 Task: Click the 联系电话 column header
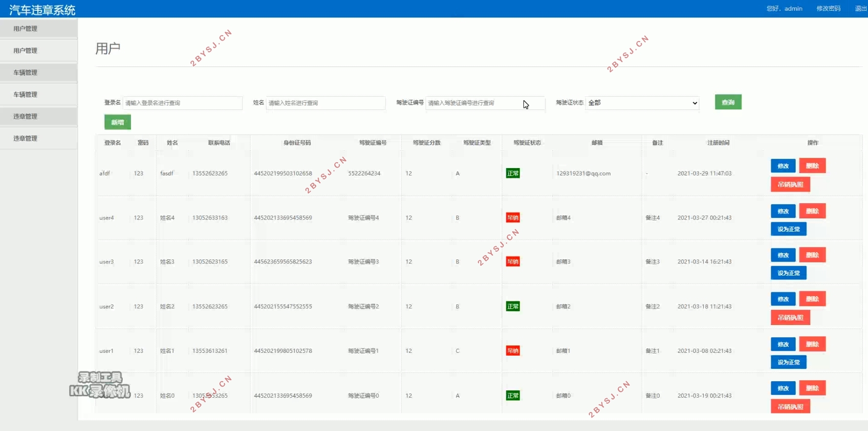pyautogui.click(x=219, y=143)
